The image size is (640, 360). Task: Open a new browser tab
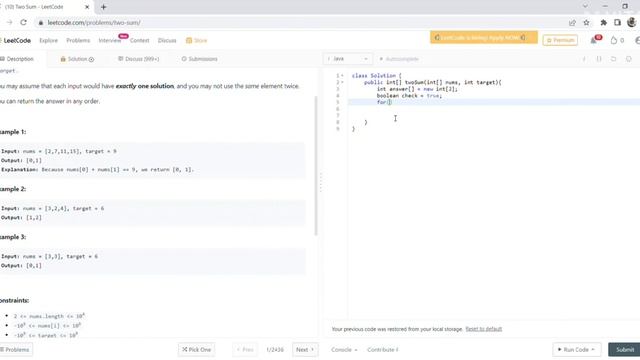(x=103, y=7)
